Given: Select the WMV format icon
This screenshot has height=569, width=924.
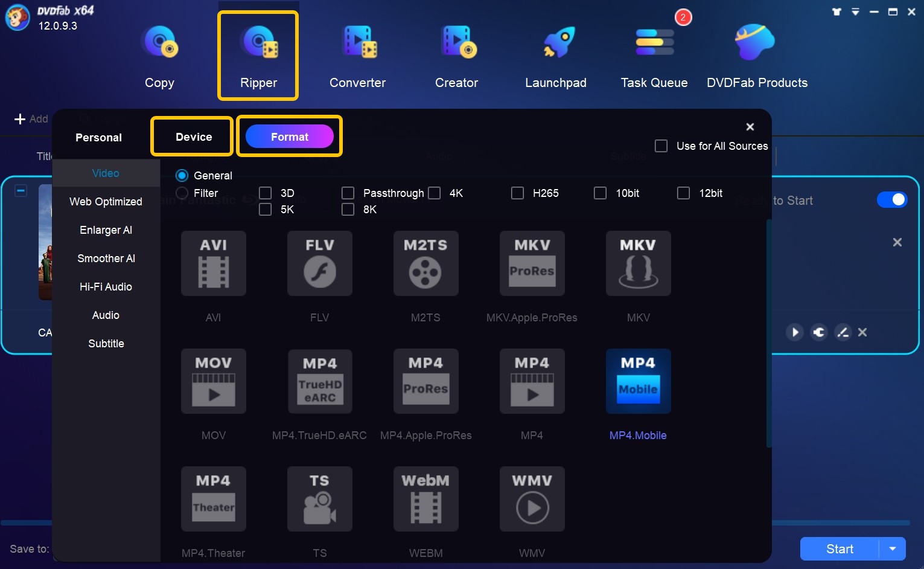Looking at the screenshot, I should click(x=532, y=499).
